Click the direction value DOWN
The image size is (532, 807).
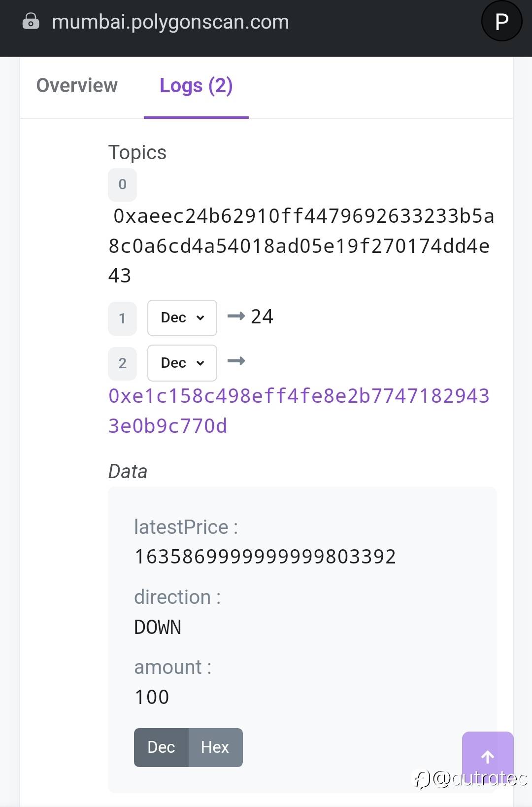(x=158, y=627)
